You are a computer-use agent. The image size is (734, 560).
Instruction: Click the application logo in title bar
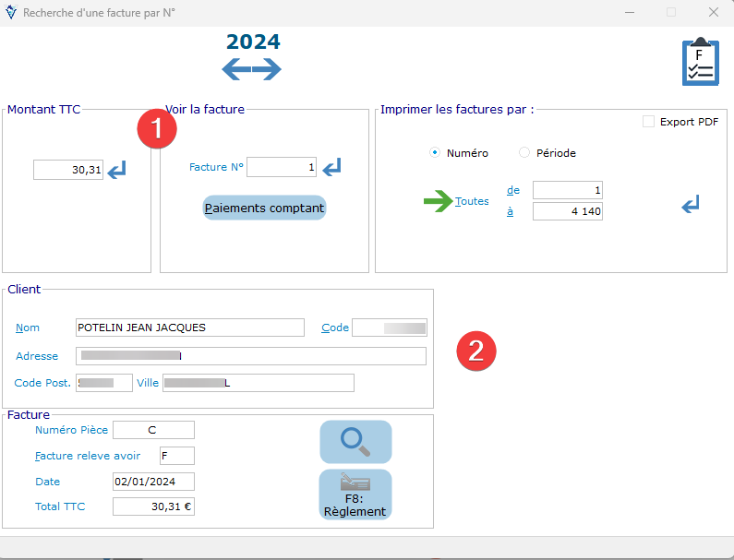[x=11, y=12]
